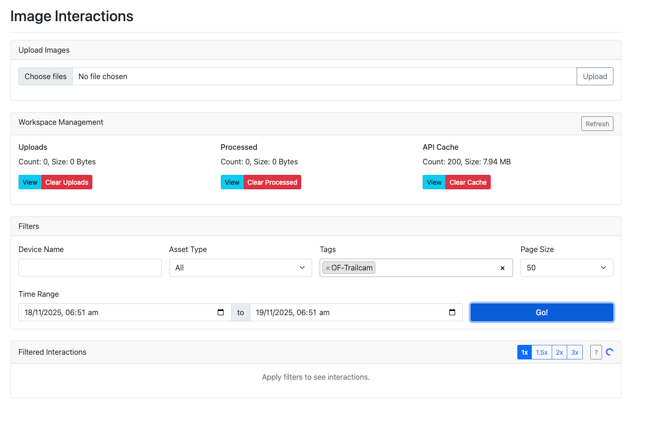670x424 pixels.
Task: Expand the Page Size dropdown
Action: [x=566, y=268]
